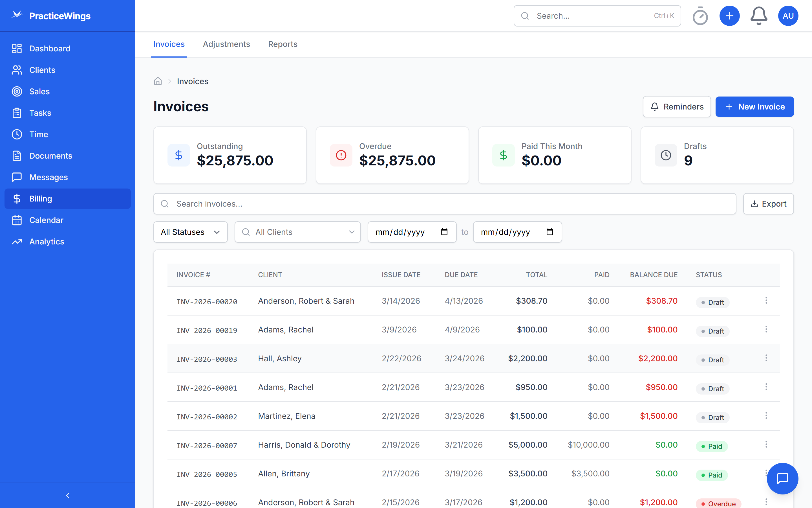Focus the Search invoices field

click(x=445, y=203)
